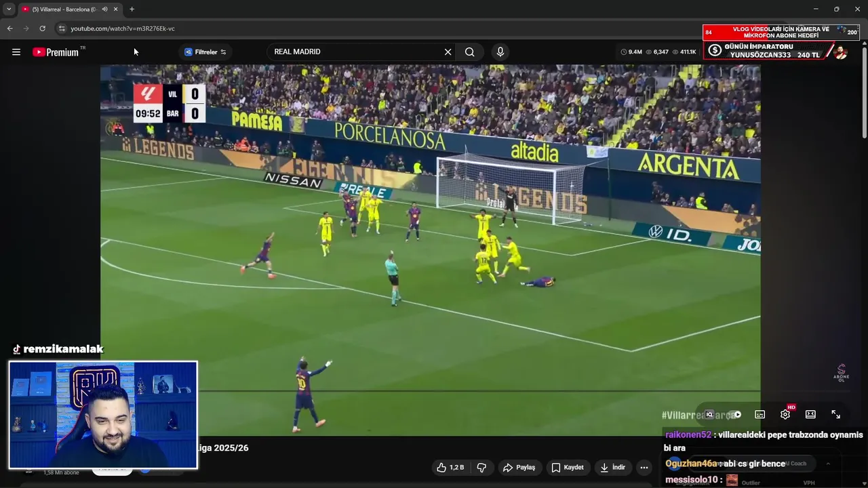The image size is (868, 488).
Task: Collapse the panel with the chevron up
Action: 827,464
